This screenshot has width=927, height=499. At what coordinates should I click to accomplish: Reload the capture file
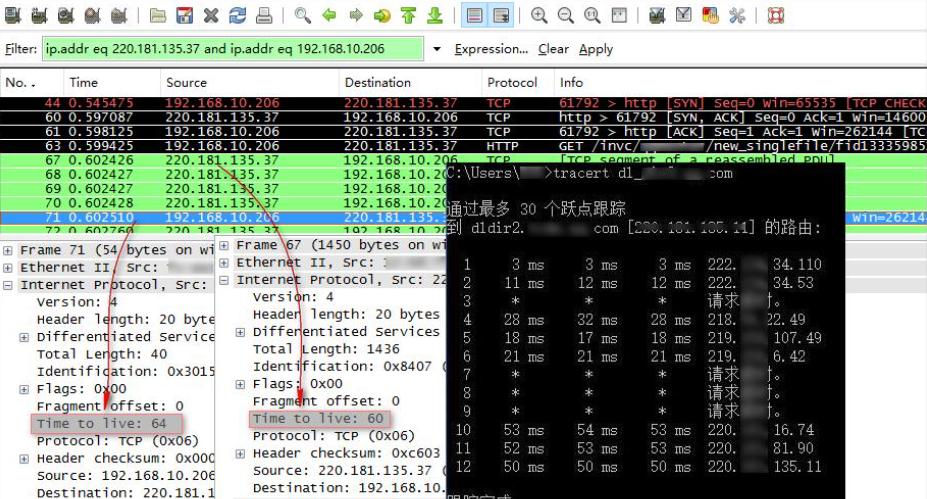[237, 16]
